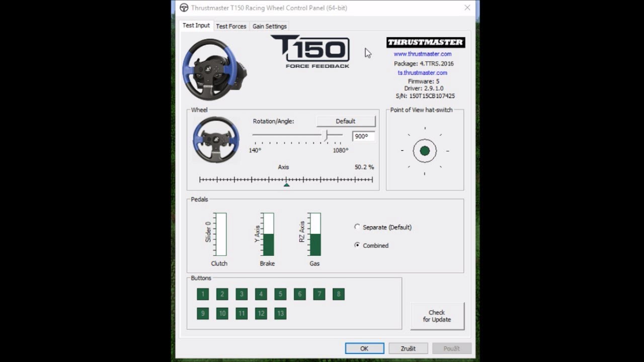Click the small wheel image in Wheel group

pyautogui.click(x=216, y=139)
